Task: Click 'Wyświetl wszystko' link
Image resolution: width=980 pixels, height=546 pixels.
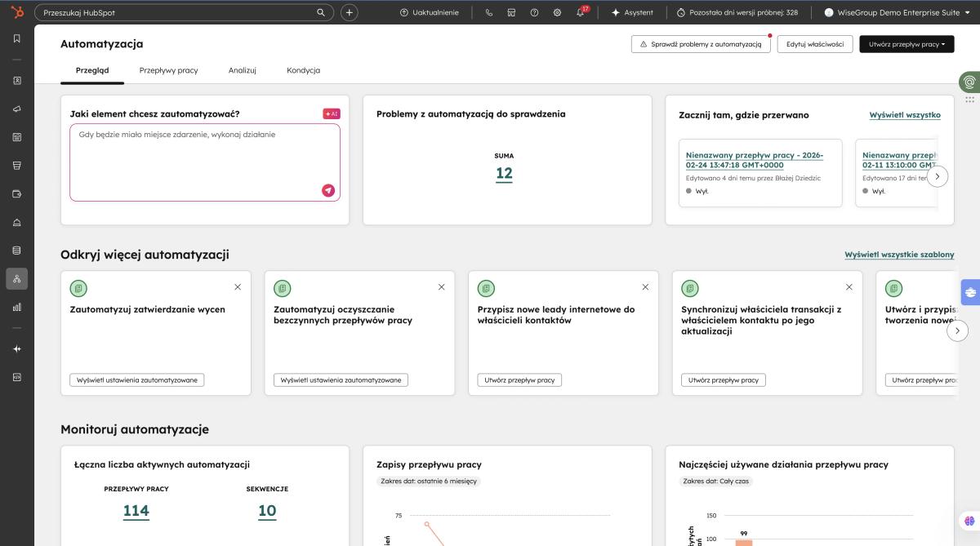Action: click(x=905, y=115)
